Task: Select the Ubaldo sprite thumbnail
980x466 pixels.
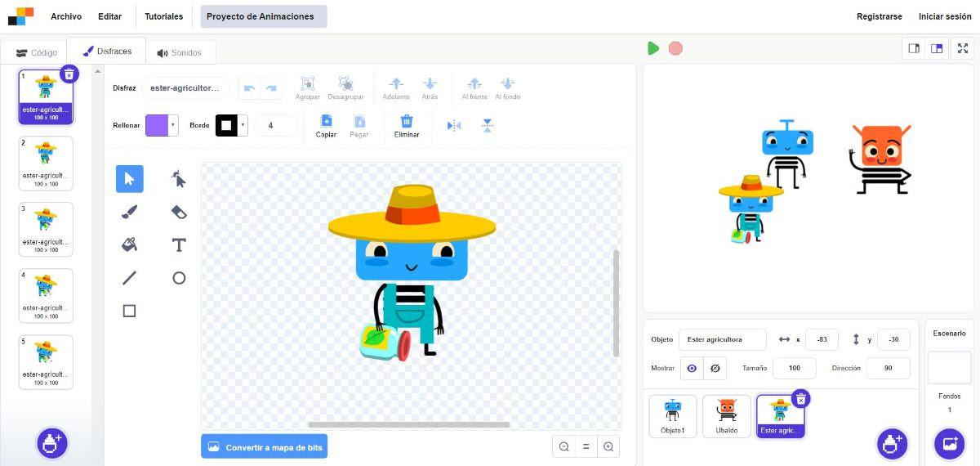Action: pyautogui.click(x=726, y=416)
